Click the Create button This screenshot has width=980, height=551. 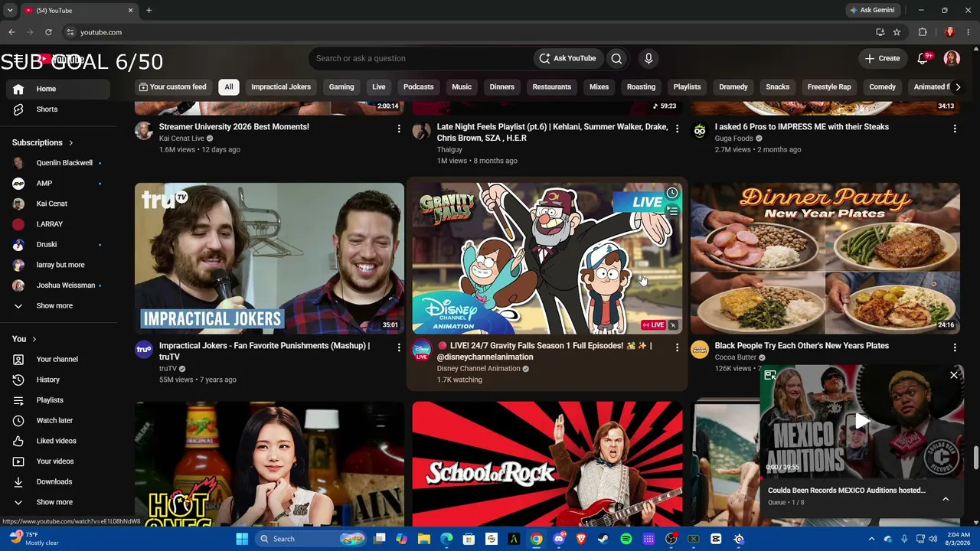882,58
